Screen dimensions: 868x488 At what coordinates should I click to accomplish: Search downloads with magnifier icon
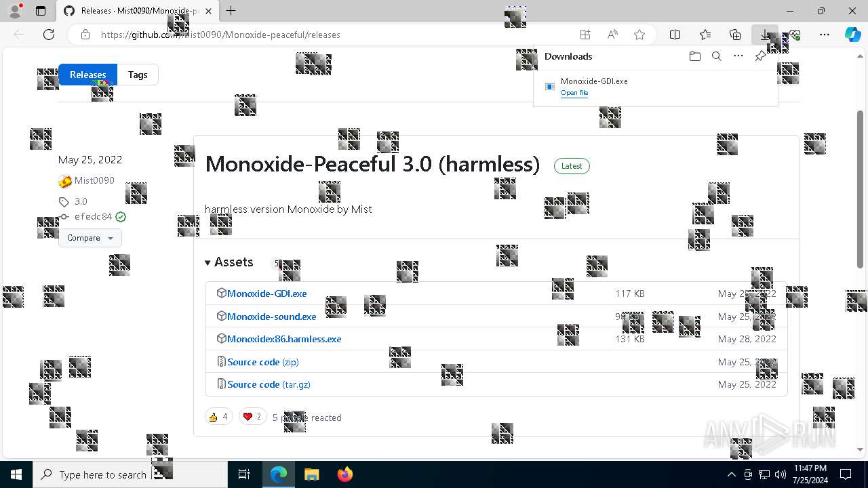[717, 56]
